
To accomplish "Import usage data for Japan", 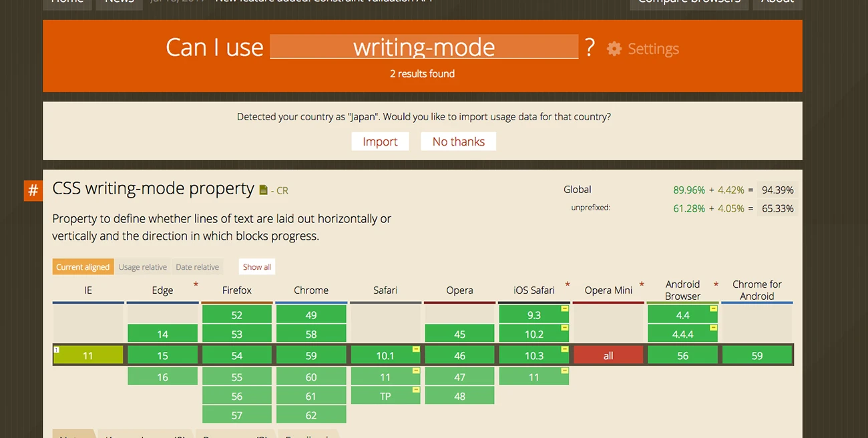I will coord(380,142).
